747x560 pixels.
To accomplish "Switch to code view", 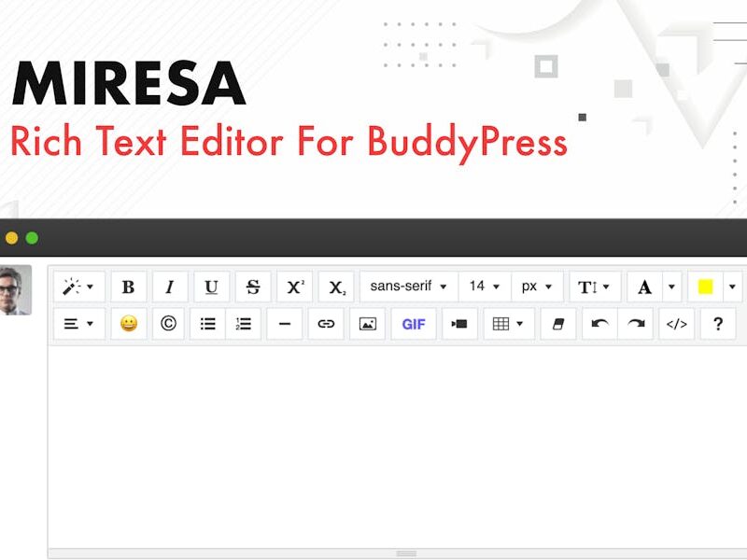I will coord(676,324).
